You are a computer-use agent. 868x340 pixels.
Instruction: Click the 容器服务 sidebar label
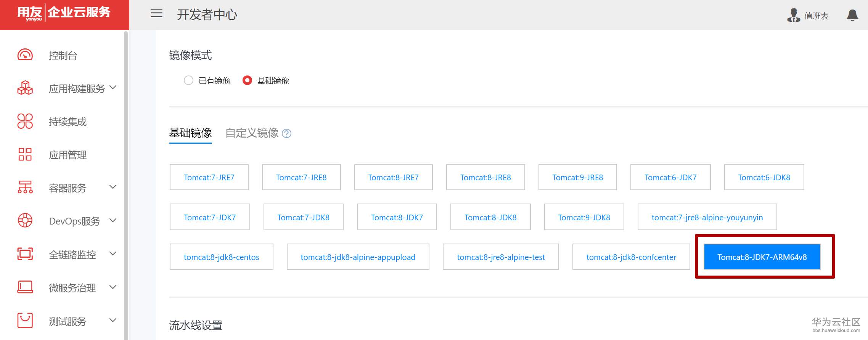coord(68,188)
